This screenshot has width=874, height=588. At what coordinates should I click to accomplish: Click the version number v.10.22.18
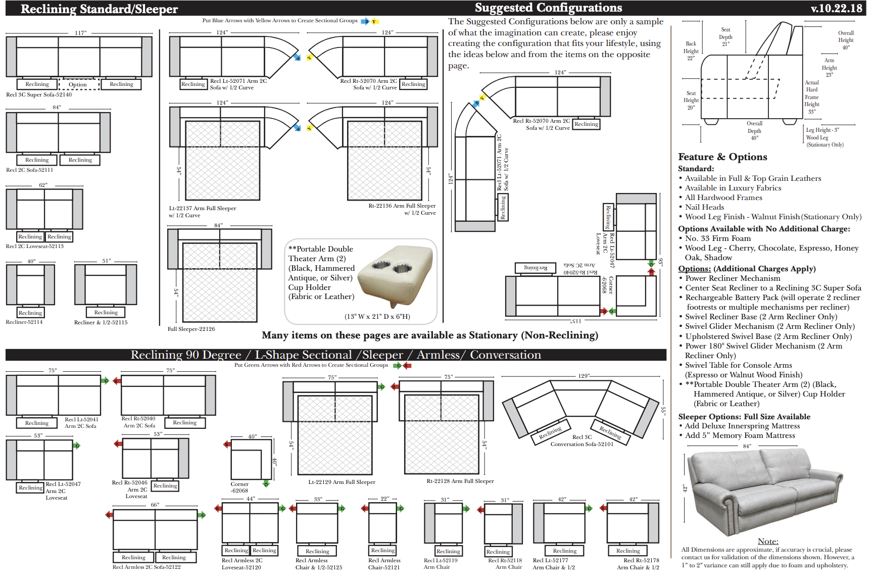point(836,8)
